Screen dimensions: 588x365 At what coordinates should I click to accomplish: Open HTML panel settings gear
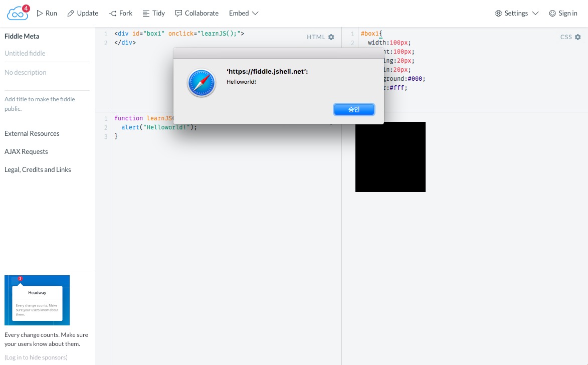coord(331,37)
